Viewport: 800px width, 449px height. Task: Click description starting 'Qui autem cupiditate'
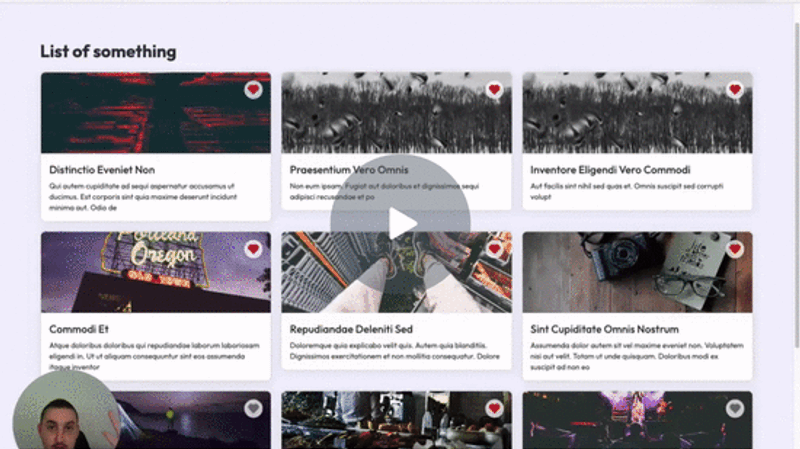click(x=143, y=197)
